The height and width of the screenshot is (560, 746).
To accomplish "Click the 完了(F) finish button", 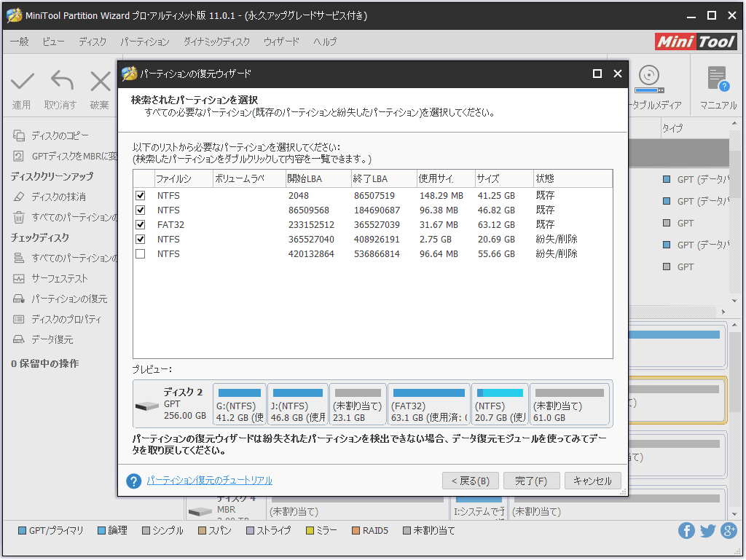I will click(531, 481).
